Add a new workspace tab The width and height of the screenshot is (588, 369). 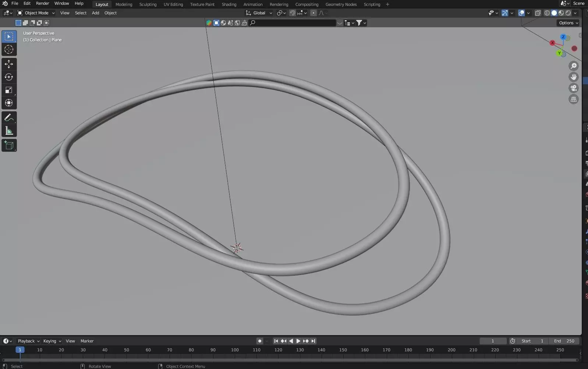click(387, 4)
